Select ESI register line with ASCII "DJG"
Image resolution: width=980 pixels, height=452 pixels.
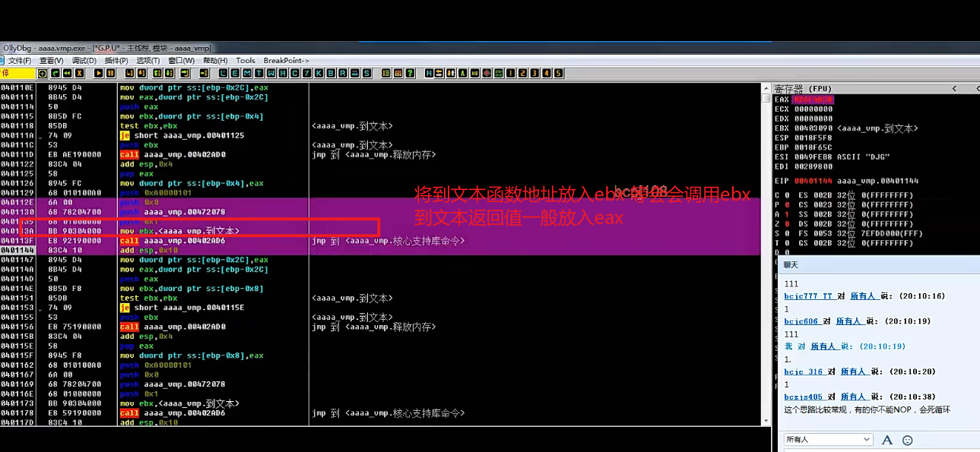coord(833,156)
